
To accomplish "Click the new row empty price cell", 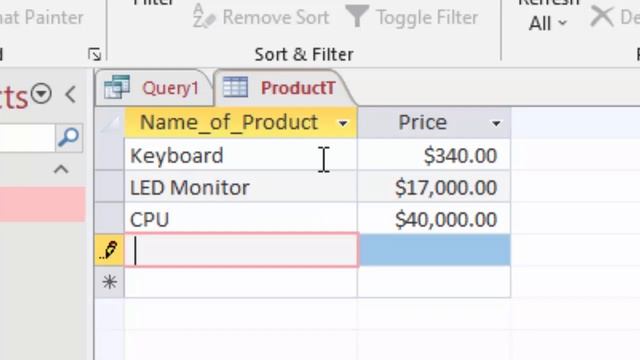I will point(434,282).
